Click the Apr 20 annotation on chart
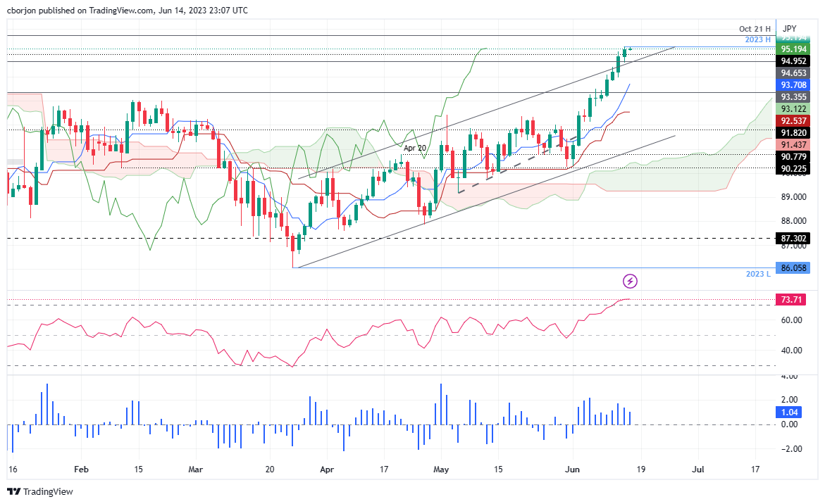This screenshot has width=825, height=504. coord(415,149)
